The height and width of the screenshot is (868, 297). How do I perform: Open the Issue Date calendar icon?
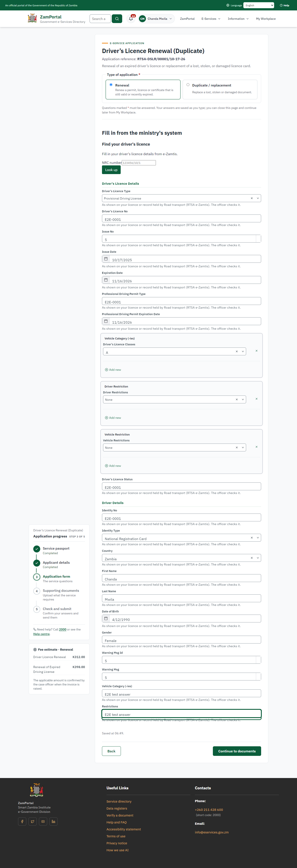pyautogui.click(x=106, y=259)
